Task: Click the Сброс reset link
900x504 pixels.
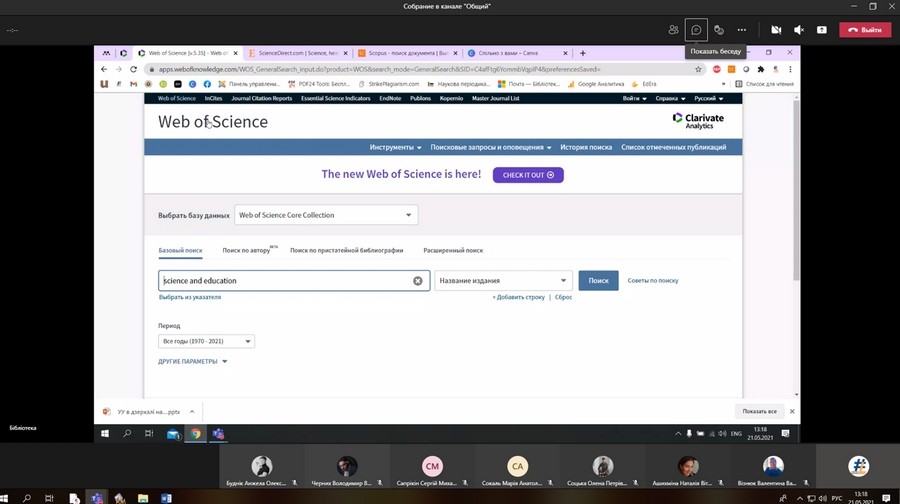Action: [563, 297]
